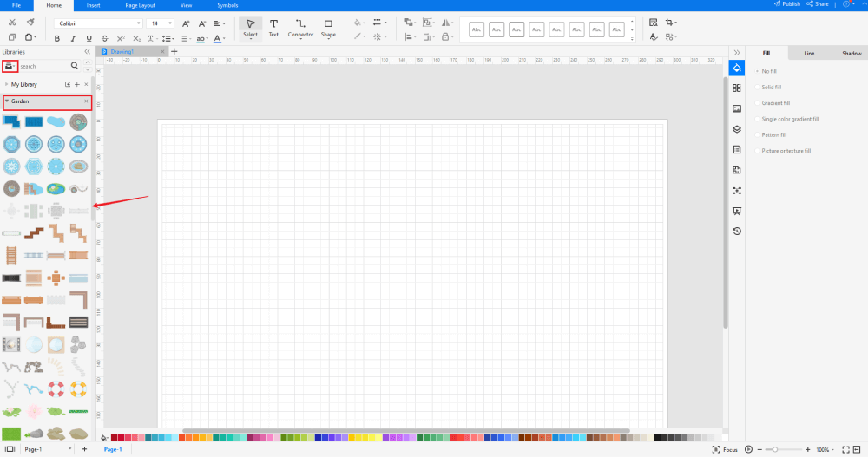Viewport: 868px width, 457px height.
Task: Switch to the Shadow tab in right panel
Action: [x=852, y=53]
